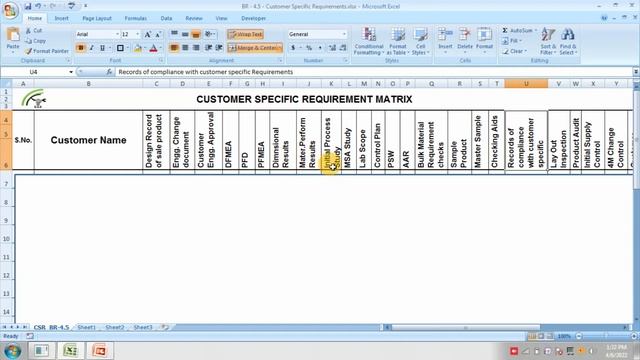Open Conditional Formatting options

click(x=369, y=41)
